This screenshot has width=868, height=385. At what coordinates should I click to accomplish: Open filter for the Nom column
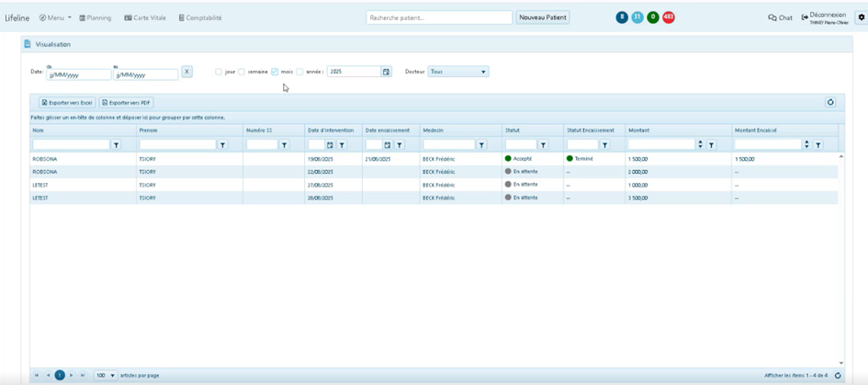coord(117,144)
